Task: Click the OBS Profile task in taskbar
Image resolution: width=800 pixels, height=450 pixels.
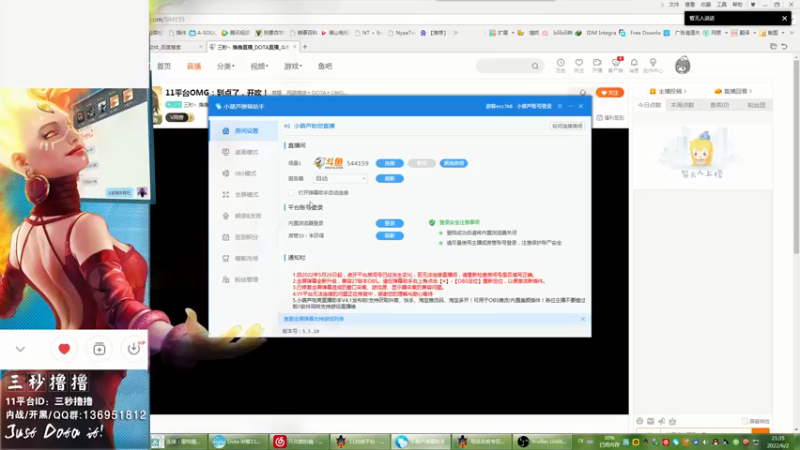Action: point(542,441)
